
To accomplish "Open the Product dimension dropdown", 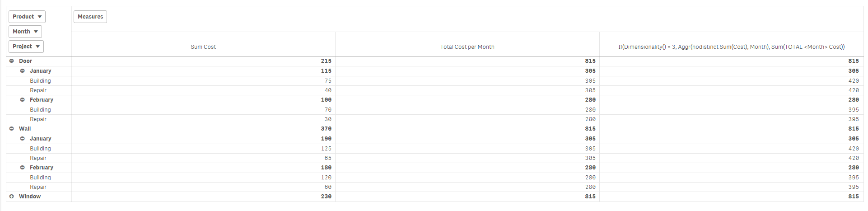I will pyautogui.click(x=27, y=17).
